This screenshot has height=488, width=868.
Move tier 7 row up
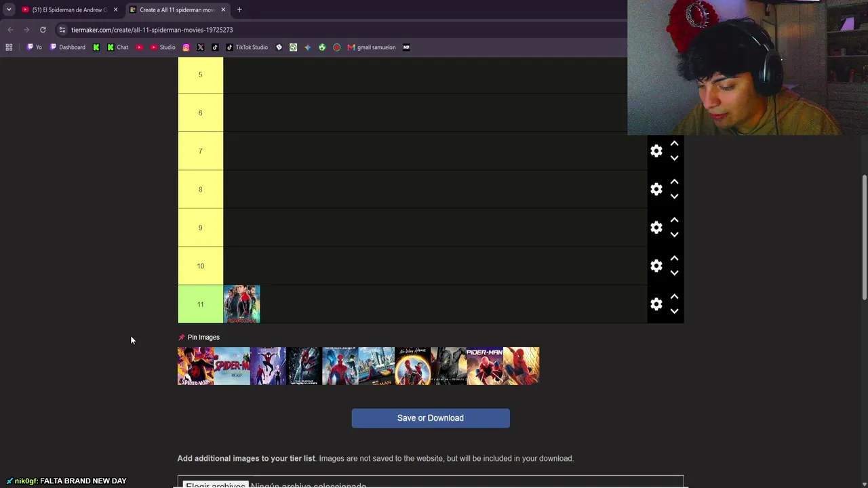[x=674, y=144]
